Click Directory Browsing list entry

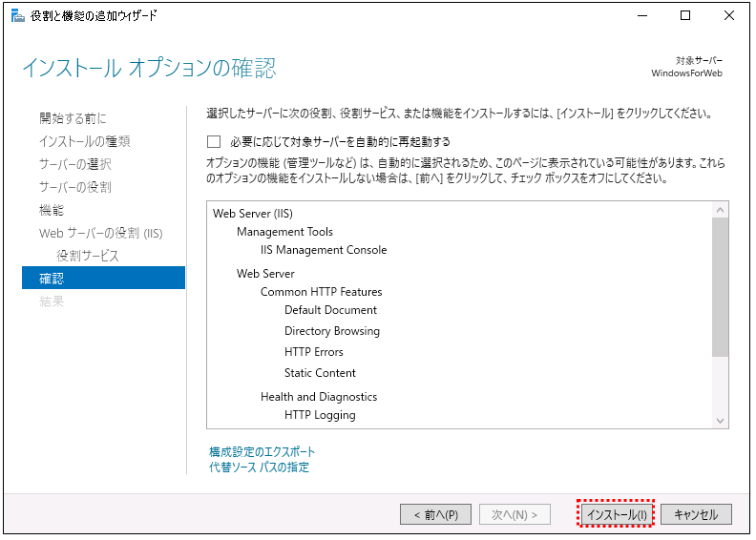[x=332, y=331]
